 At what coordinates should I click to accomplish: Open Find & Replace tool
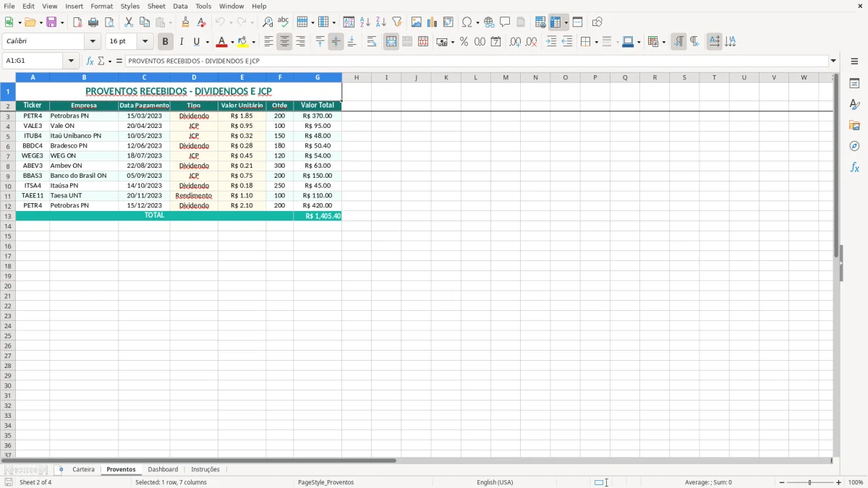(x=268, y=22)
